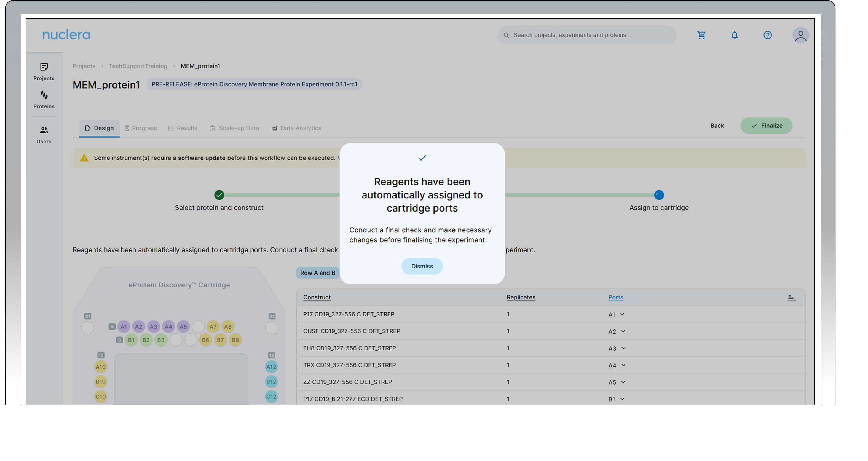Click the PRE-RELEASE workflow version badge
Viewport: 868px width, 461px height.
254,84
